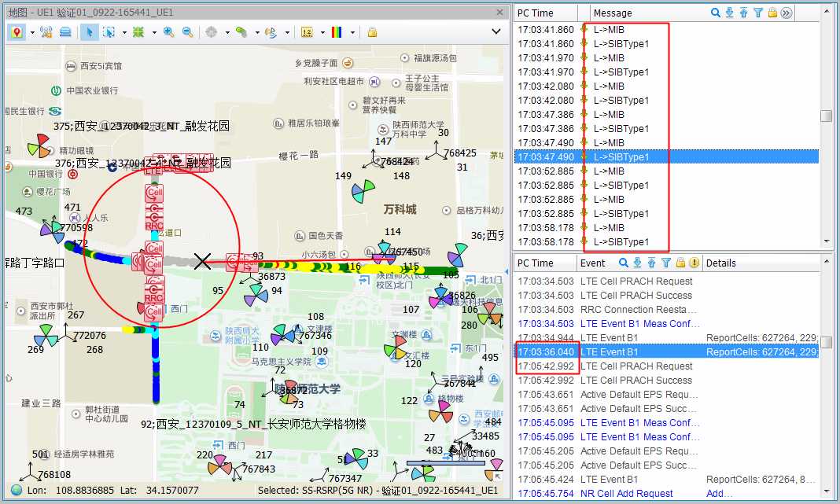Expand the map toolbar overflow chevron
Image resolution: width=840 pixels, height=504 pixels.
pyautogui.click(x=496, y=31)
